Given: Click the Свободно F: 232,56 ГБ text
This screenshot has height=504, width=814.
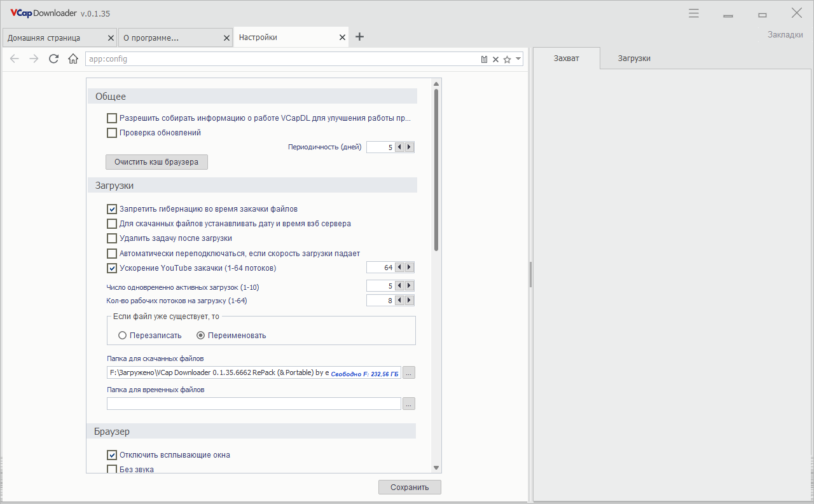Looking at the screenshot, I should tap(364, 374).
